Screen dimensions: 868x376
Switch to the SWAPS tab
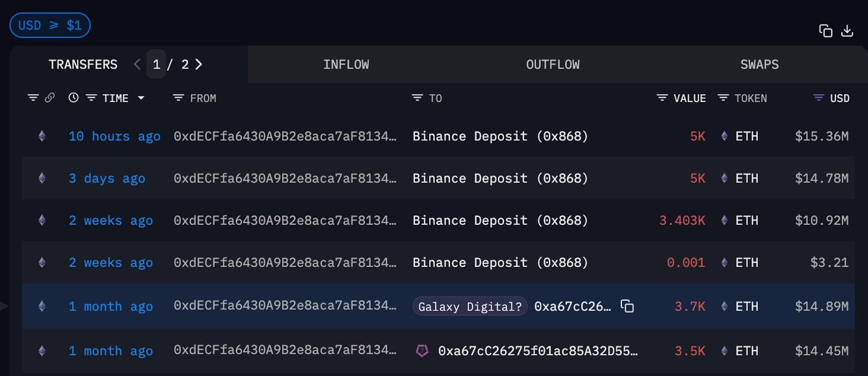pyautogui.click(x=759, y=64)
